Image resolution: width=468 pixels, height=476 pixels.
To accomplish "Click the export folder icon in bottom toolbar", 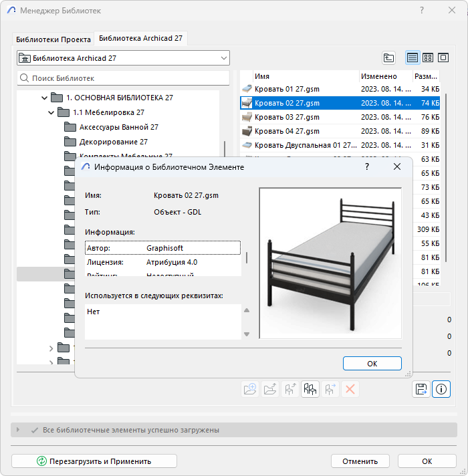I will [x=270, y=389].
